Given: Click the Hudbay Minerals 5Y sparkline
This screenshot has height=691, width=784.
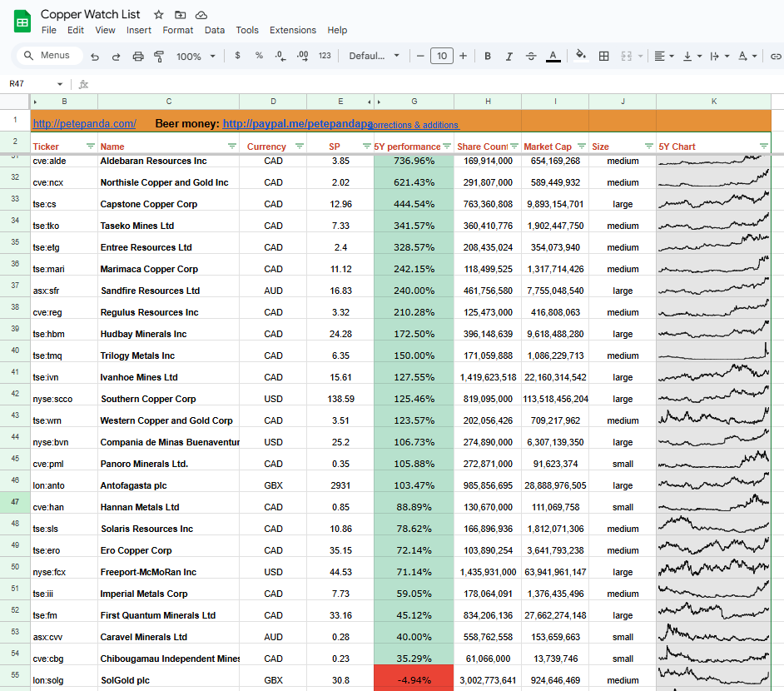Looking at the screenshot, I should tap(713, 330).
